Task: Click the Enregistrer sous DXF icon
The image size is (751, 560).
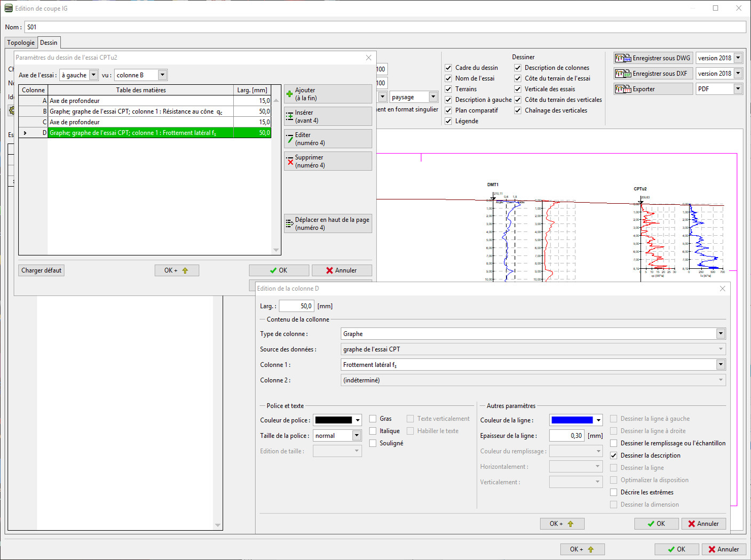Action: [x=623, y=74]
